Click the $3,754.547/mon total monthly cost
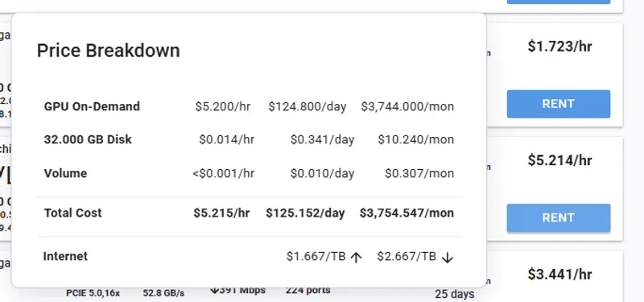 (x=407, y=213)
